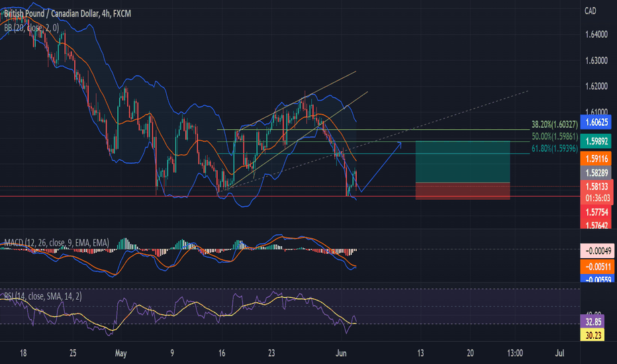Open the BB (20, close, 2, 0) indicator legend

coord(32,28)
